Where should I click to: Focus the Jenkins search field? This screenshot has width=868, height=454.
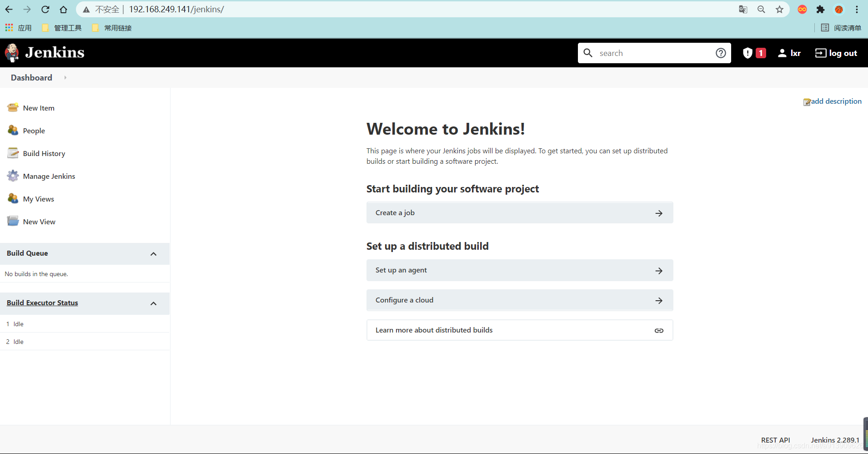point(655,53)
